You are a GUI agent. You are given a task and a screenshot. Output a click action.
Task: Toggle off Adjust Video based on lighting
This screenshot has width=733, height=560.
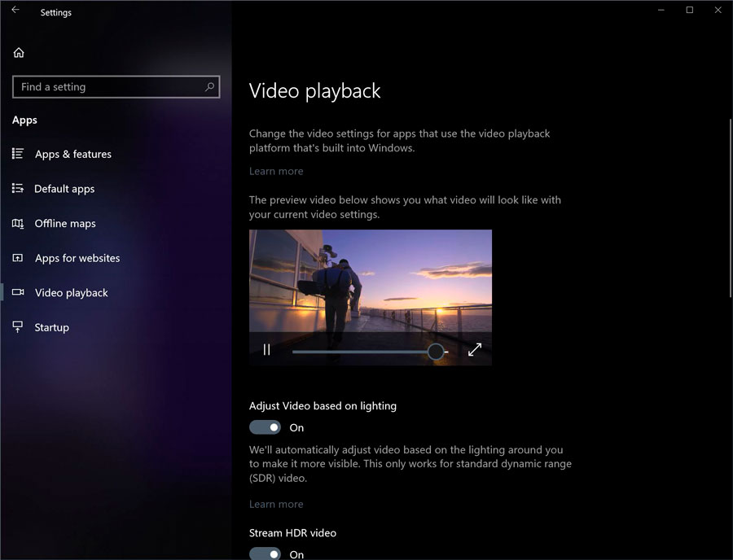coord(265,427)
